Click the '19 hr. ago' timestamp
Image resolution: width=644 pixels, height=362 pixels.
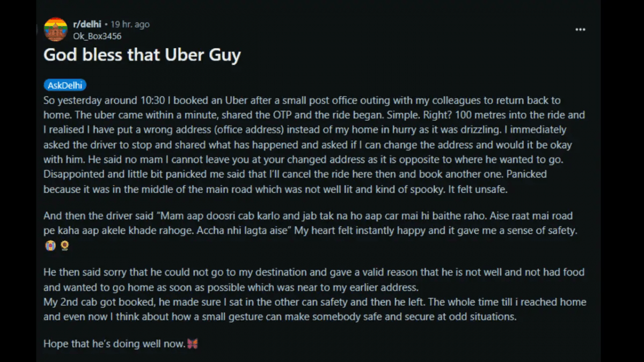tap(130, 24)
